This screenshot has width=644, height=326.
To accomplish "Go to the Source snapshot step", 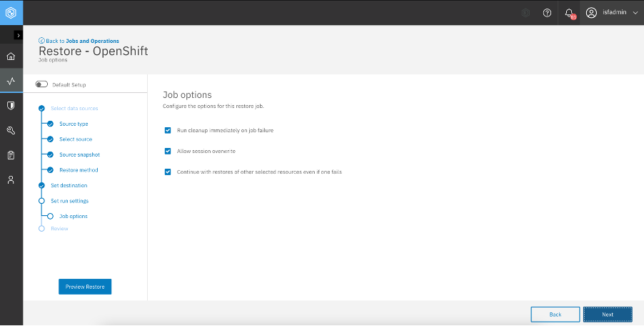I will point(79,154).
